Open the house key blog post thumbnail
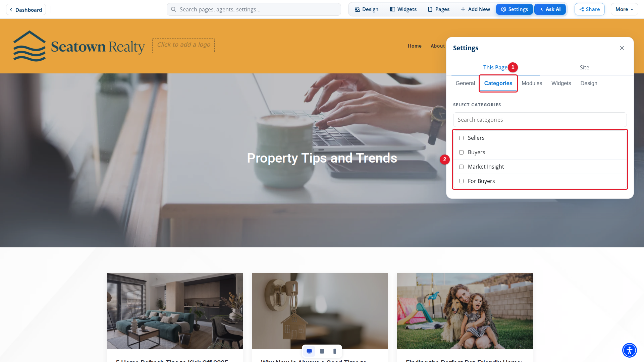This screenshot has height=362, width=644. click(x=320, y=311)
